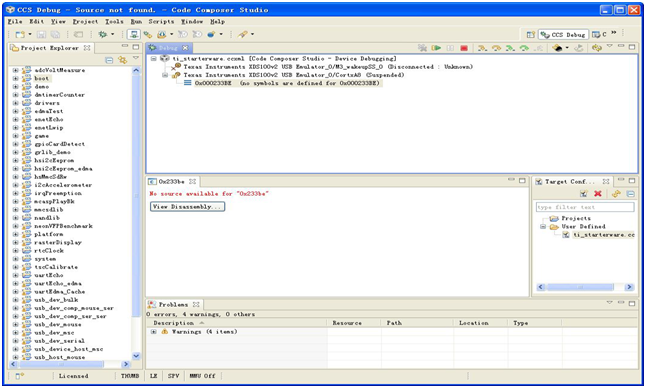Image resolution: width=646 pixels, height=388 pixels.
Task: Click the blue ball toolbar icon
Action: [x=211, y=35]
